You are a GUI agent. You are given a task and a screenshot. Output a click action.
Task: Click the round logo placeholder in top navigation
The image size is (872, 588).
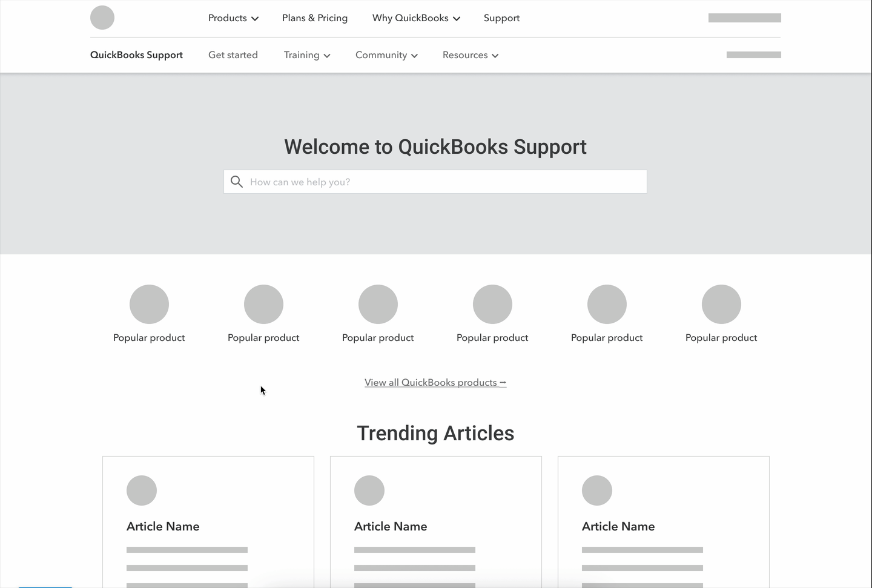point(102,18)
